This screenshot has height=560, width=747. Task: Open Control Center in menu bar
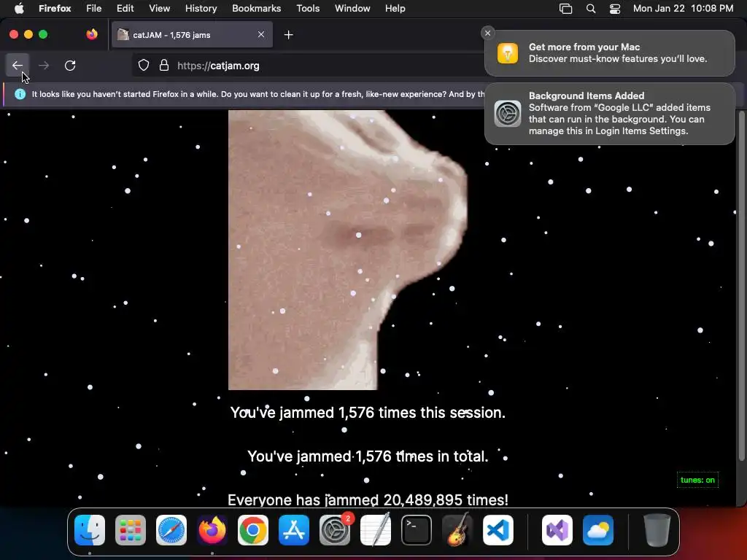615,9
